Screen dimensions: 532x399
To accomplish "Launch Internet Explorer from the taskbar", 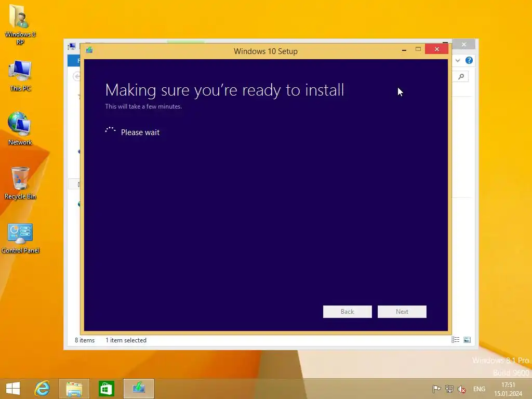I will pyautogui.click(x=42, y=389).
